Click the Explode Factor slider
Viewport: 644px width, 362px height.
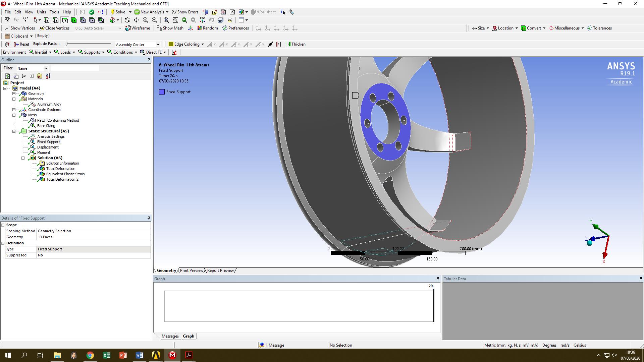[89, 44]
